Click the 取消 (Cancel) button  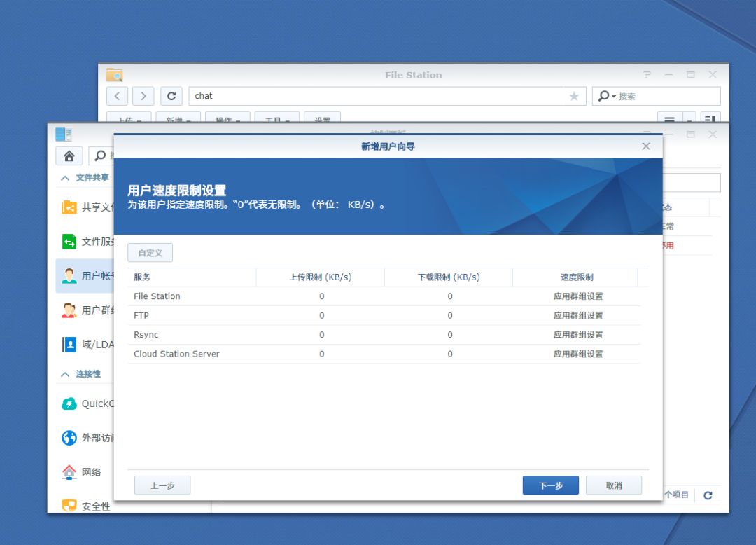[x=614, y=485]
